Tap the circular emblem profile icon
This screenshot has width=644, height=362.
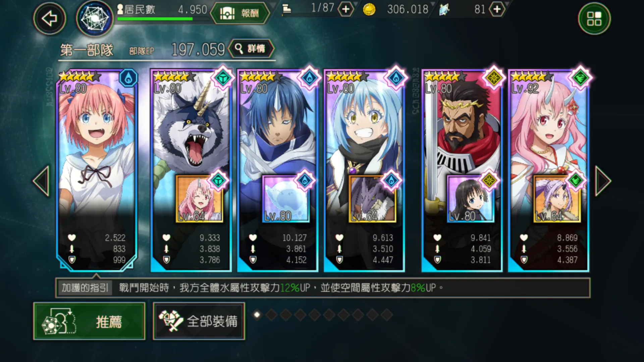[95, 18]
